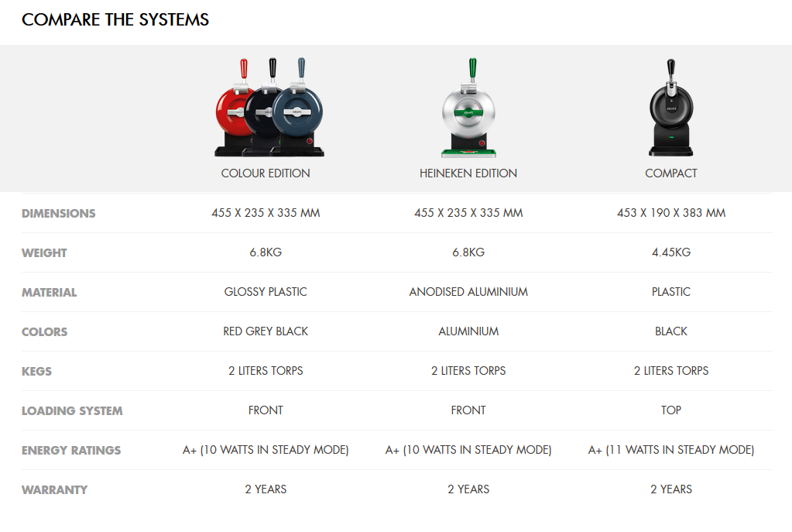Click Heineken Edition A+ (10 WATTS) energy rating
The image size is (792, 532).
click(468, 450)
